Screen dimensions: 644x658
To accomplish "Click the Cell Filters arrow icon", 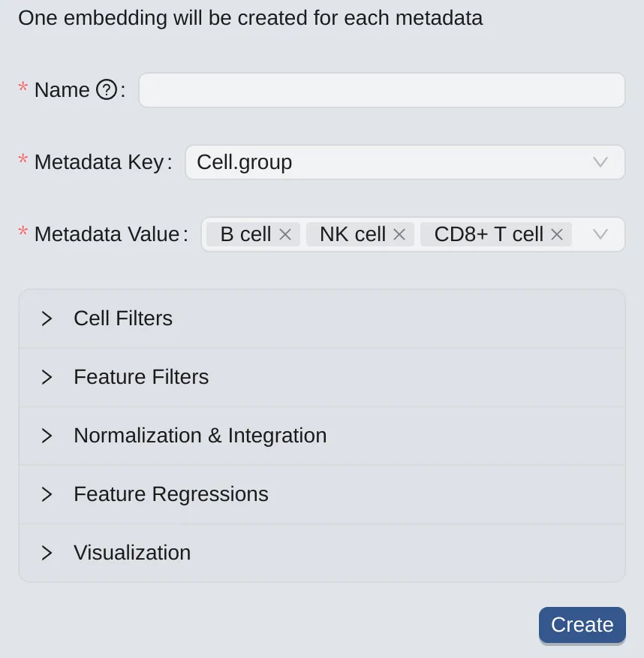I will click(47, 318).
